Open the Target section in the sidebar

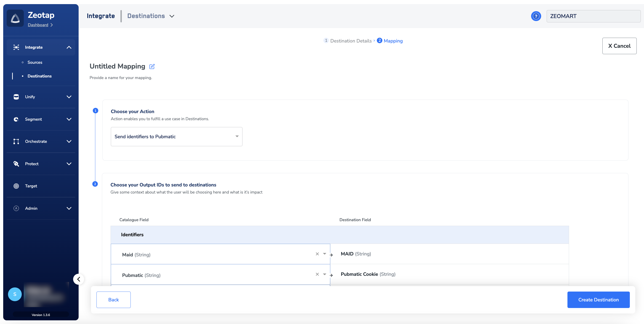[x=31, y=186]
